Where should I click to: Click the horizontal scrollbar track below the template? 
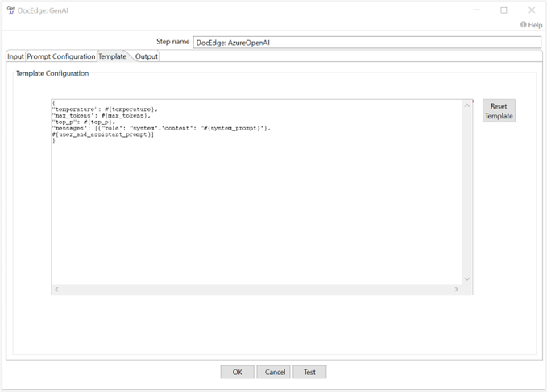256,289
